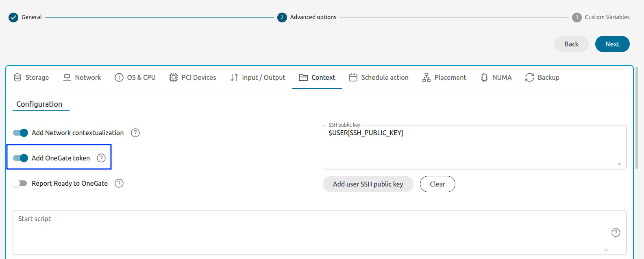The height and width of the screenshot is (259, 644).
Task: Open help for Add Network contextualization
Action: tap(135, 133)
